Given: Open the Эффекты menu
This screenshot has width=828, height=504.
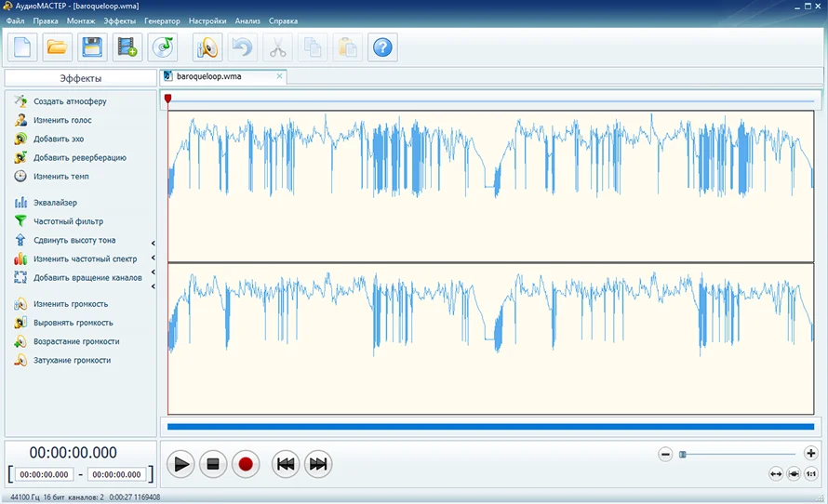Looking at the screenshot, I should point(119,21).
